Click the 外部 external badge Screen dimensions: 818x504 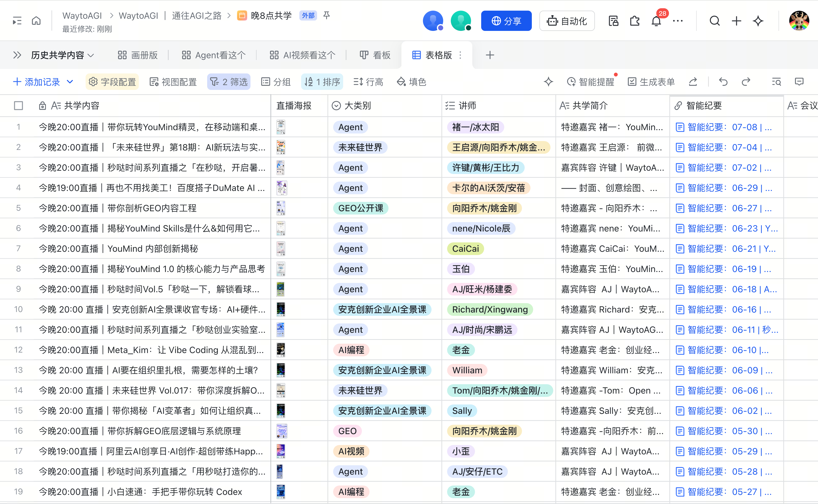click(x=308, y=15)
